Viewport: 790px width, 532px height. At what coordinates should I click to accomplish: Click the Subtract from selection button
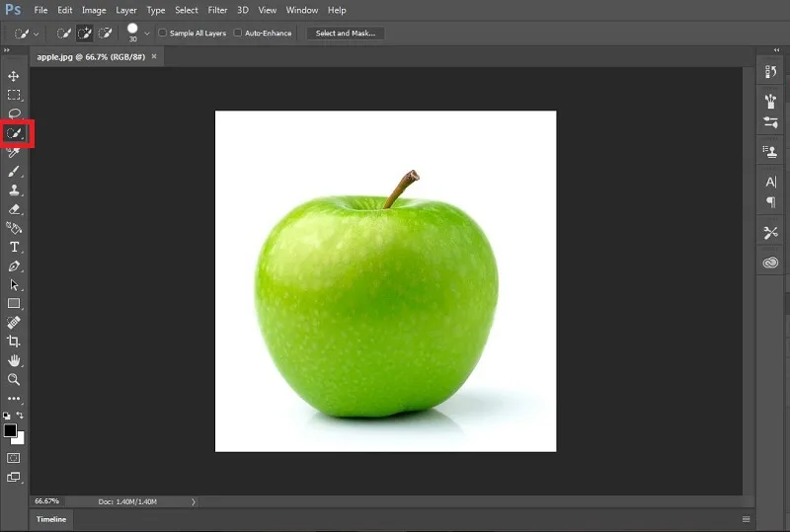(x=105, y=34)
